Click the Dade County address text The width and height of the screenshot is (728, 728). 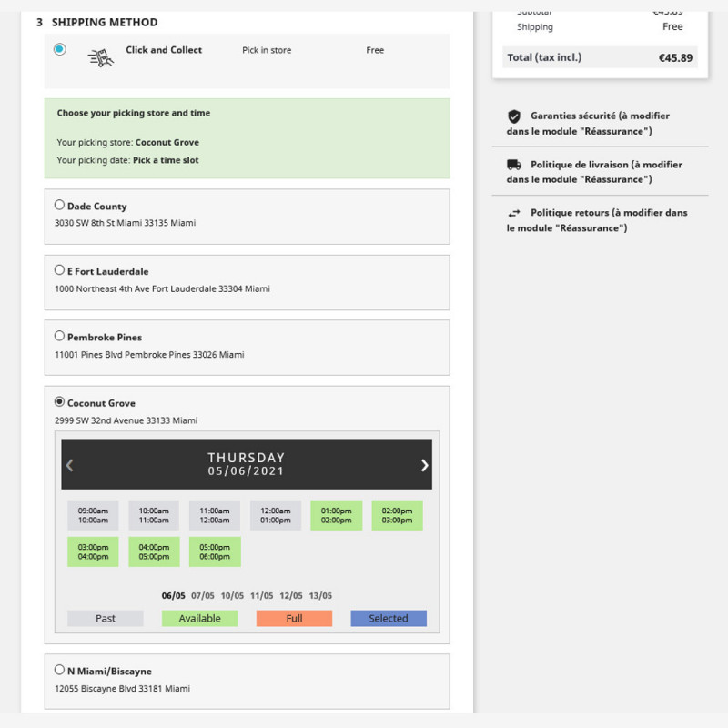[x=125, y=223]
